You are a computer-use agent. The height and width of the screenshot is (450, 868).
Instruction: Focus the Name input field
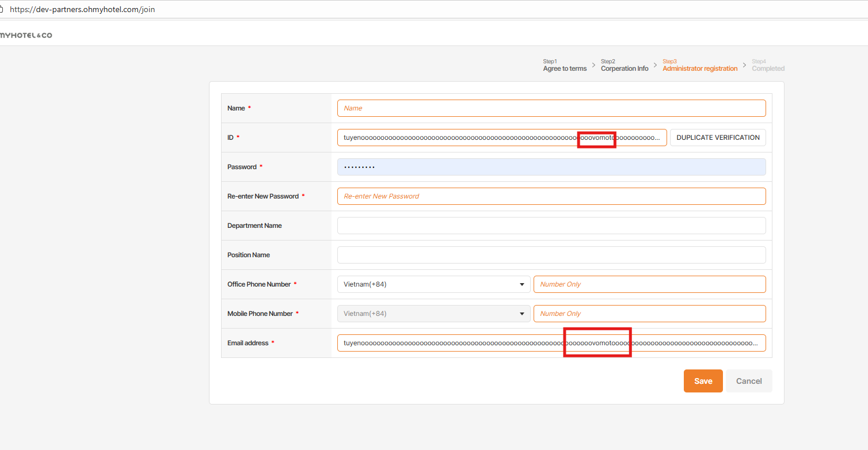551,108
